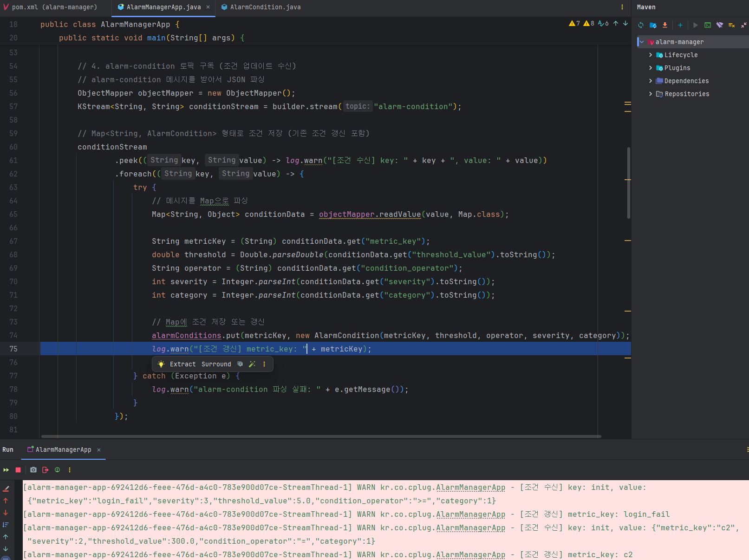Generate sources and update folders icon

click(x=653, y=25)
